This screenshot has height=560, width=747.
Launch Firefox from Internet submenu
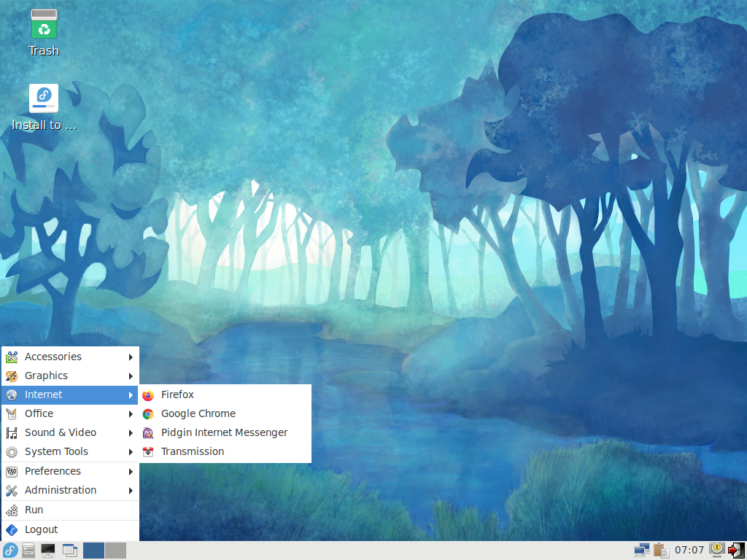[x=225, y=394]
